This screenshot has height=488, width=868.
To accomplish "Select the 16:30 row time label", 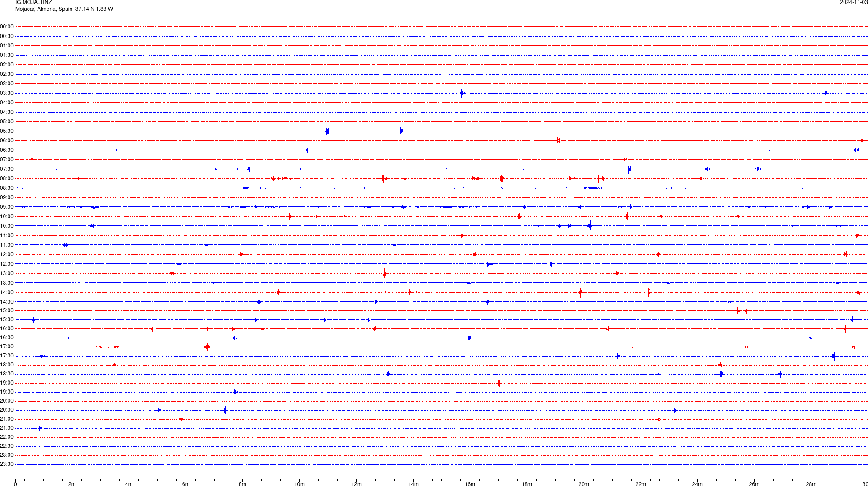I will coord(7,338).
